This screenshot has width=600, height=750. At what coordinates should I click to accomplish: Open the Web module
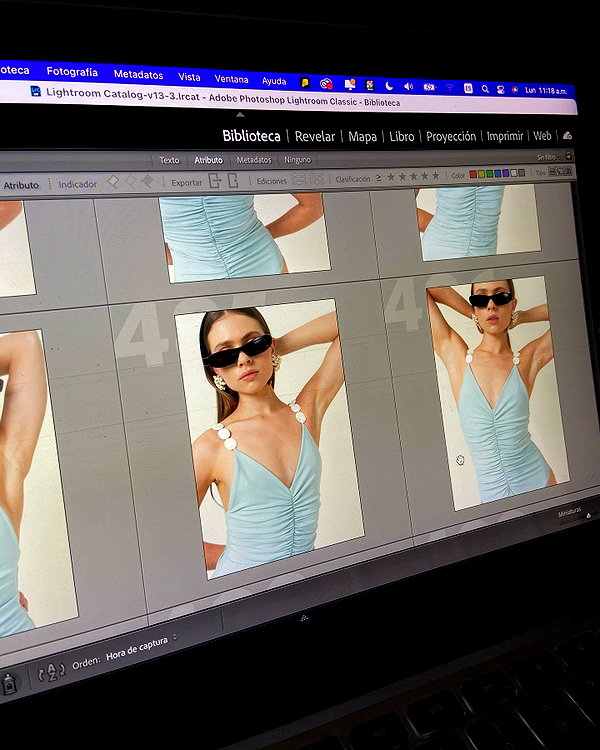542,136
